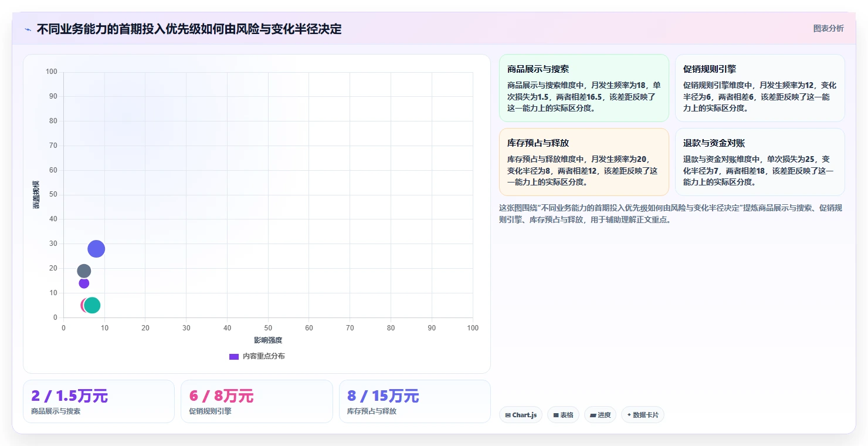Click the 6 / 8万元 stat value
The height and width of the screenshot is (446, 868).
[221, 396]
